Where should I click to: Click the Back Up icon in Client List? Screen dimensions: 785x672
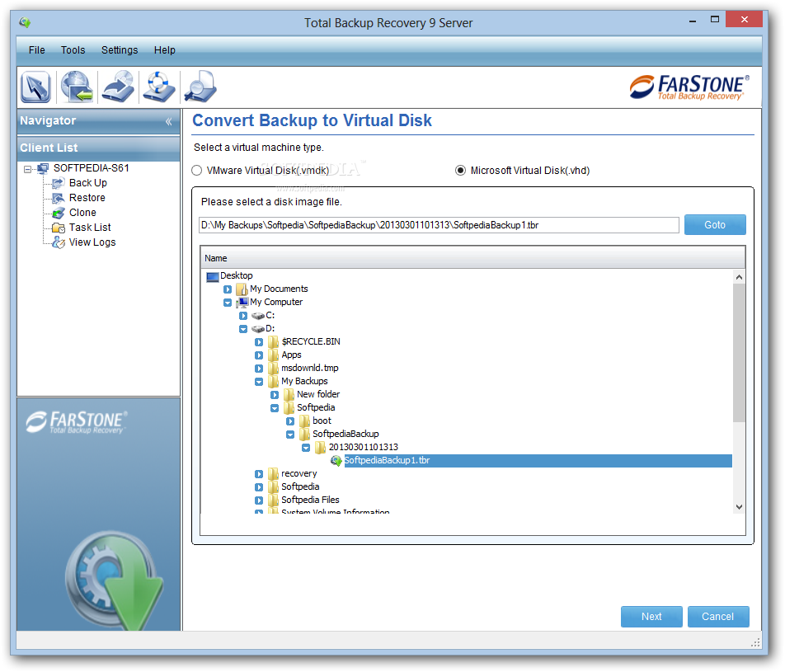59,183
